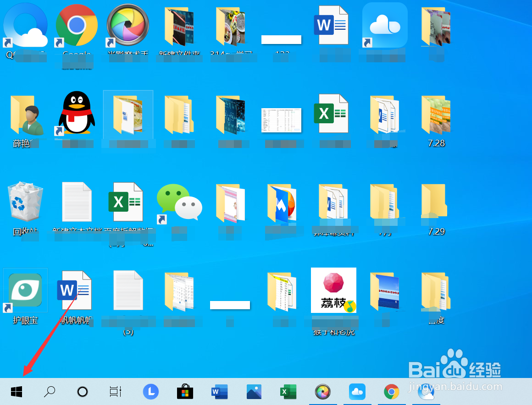Switch to Chrome on taskbar

[392, 392]
